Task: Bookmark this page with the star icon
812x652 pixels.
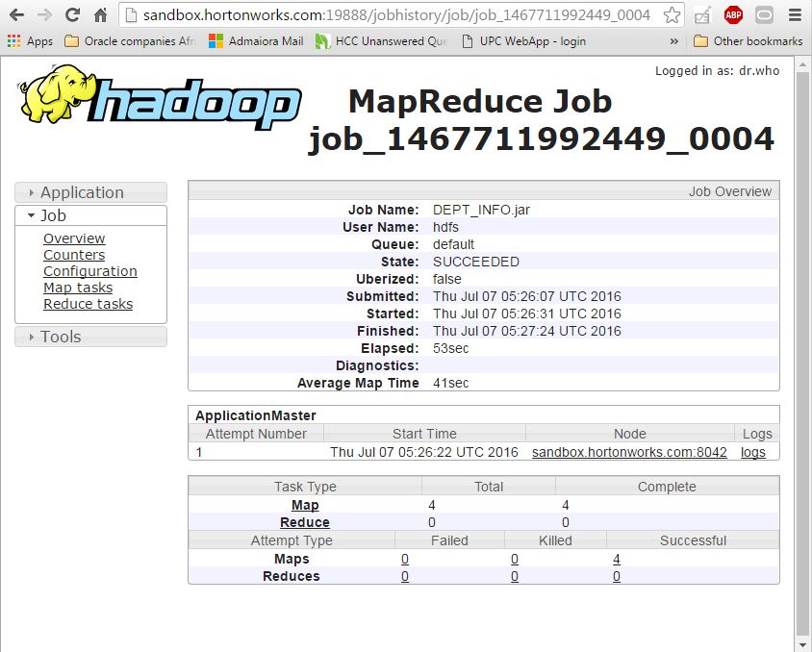Action: 672,15
